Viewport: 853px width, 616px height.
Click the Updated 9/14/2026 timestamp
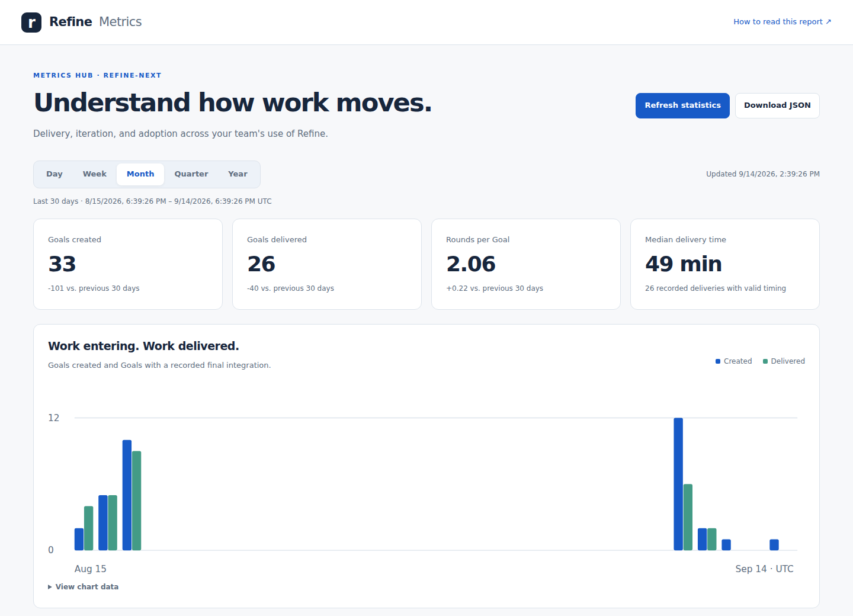(x=763, y=174)
